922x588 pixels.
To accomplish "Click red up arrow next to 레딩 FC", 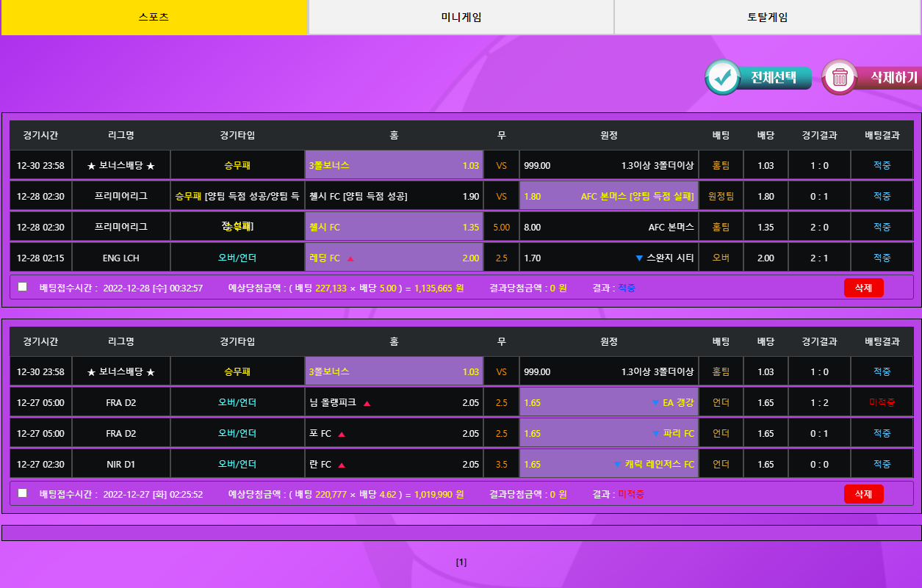I will click(350, 258).
